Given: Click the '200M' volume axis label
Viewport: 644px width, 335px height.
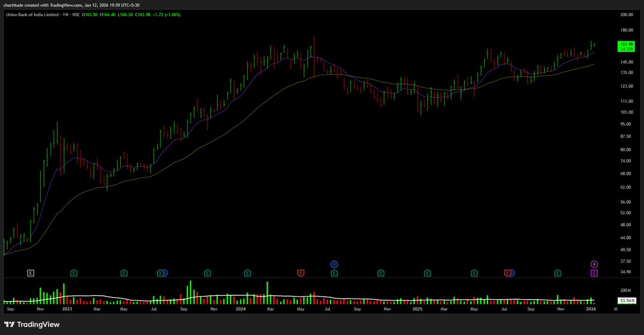Looking at the screenshot, I should pyautogui.click(x=626, y=290).
